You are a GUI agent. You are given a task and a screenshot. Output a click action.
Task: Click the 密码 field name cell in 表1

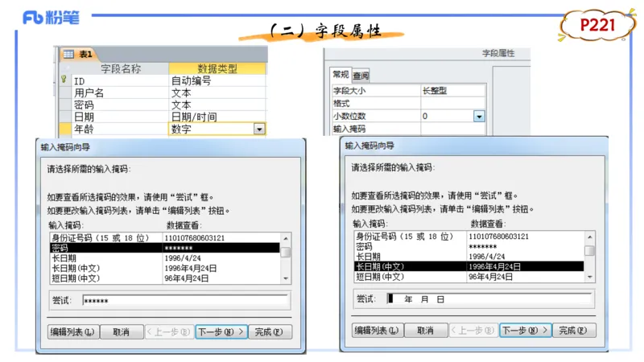tap(120, 105)
